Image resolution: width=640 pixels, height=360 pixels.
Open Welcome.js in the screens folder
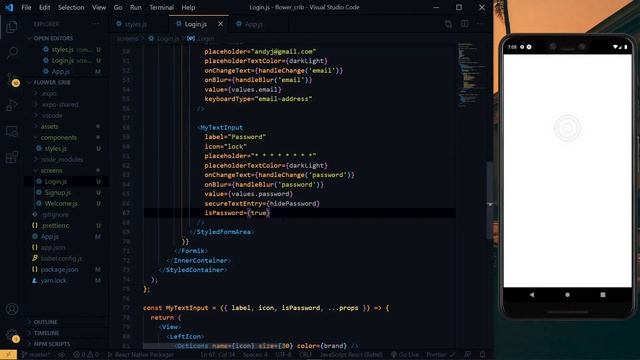[61, 203]
